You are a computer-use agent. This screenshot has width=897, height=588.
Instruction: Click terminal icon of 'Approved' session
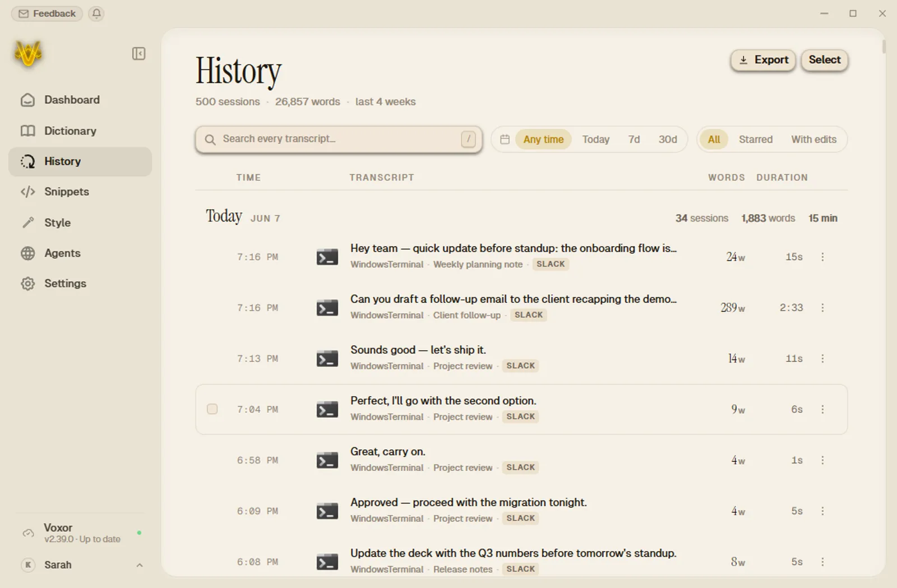(x=327, y=511)
